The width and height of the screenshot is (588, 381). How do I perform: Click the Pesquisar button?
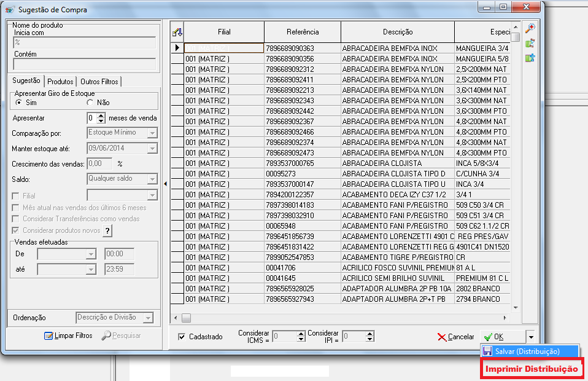click(x=122, y=336)
